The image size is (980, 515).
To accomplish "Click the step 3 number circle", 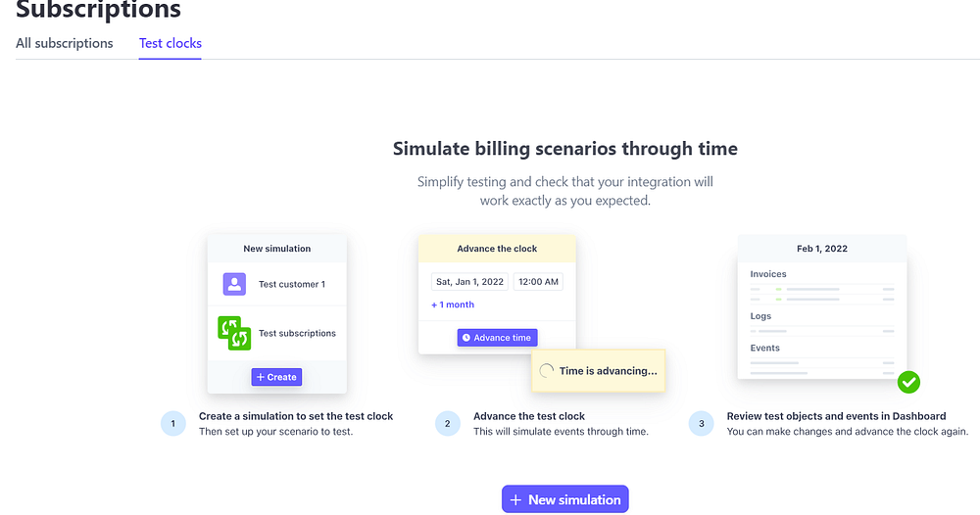I will click(x=702, y=423).
